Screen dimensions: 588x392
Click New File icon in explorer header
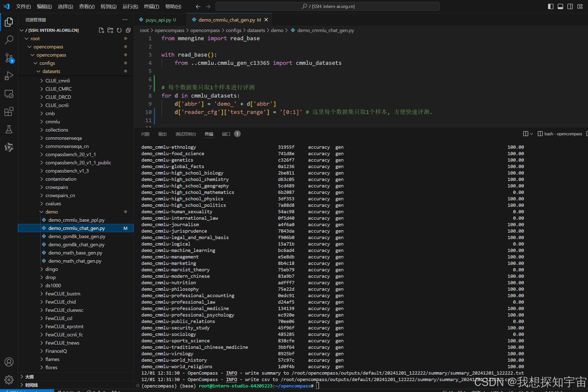(x=101, y=30)
